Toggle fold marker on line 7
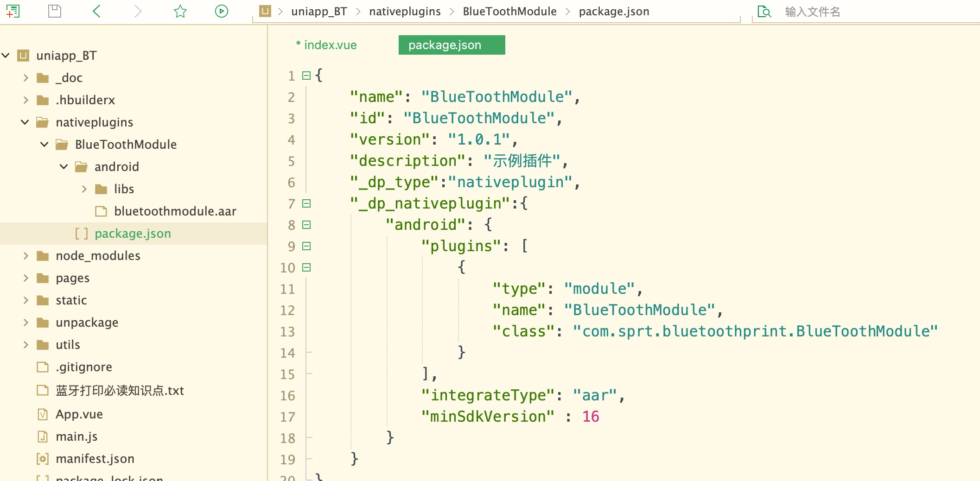The height and width of the screenshot is (481, 980). tap(306, 203)
